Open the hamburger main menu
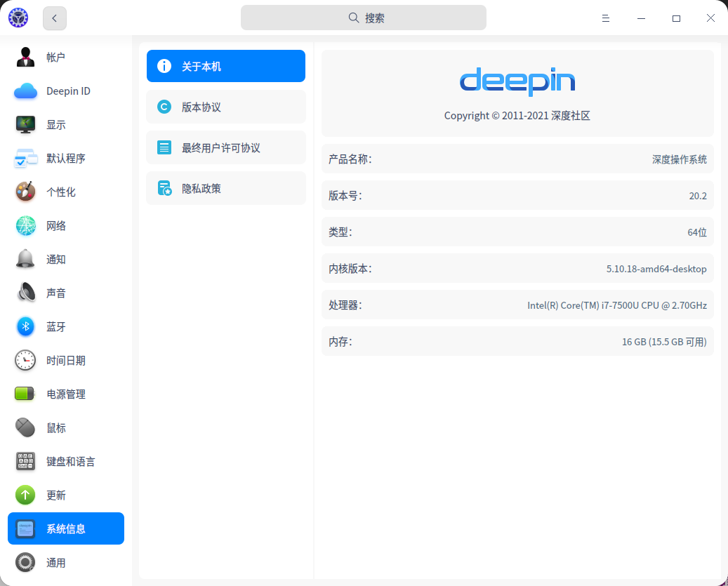Viewport: 728px width, 586px height. point(606,18)
